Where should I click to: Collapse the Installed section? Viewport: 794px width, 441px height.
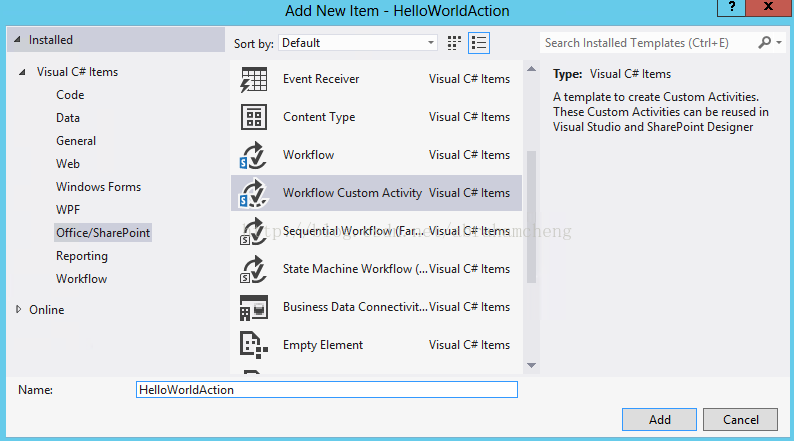point(18,39)
